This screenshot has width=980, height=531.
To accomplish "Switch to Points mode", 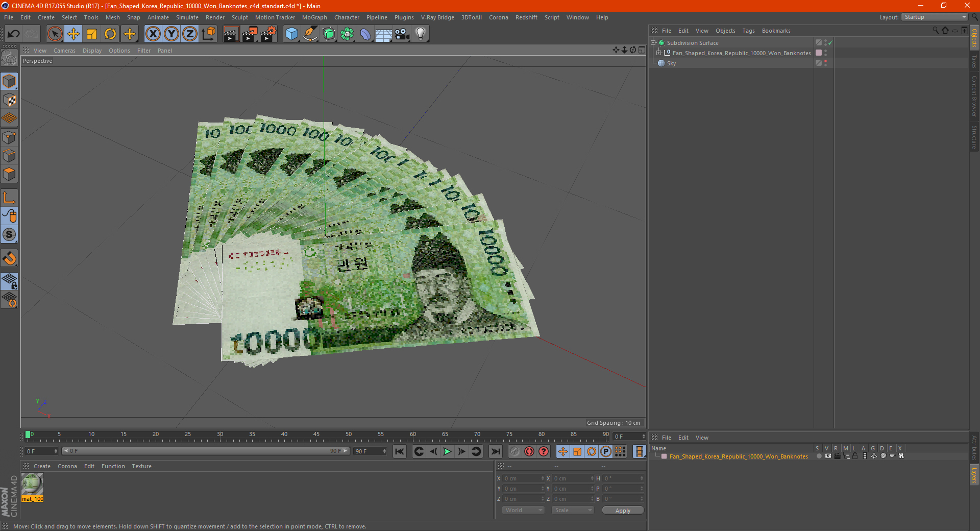I will tap(9, 137).
